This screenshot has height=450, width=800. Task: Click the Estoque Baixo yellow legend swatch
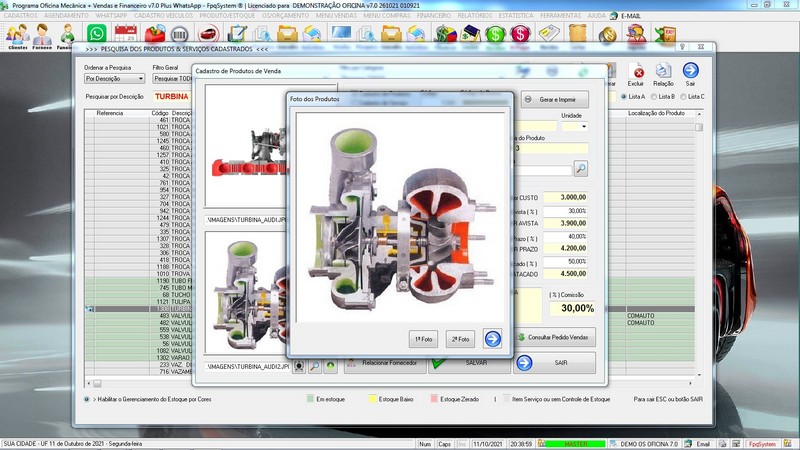[372, 398]
